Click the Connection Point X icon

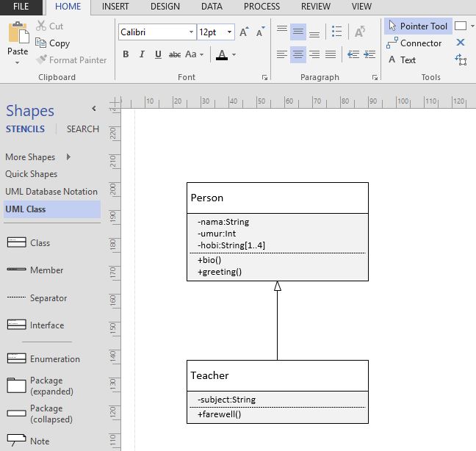pyautogui.click(x=461, y=42)
